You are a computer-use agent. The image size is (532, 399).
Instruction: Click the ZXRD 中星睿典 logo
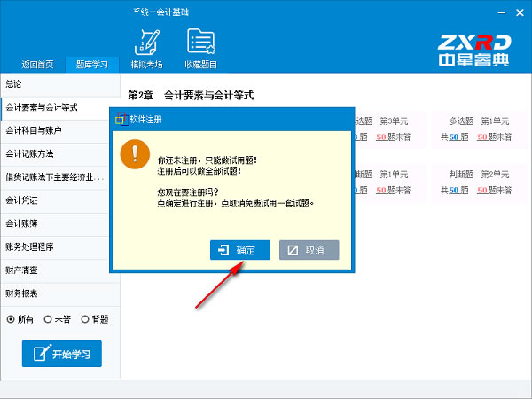click(x=474, y=51)
